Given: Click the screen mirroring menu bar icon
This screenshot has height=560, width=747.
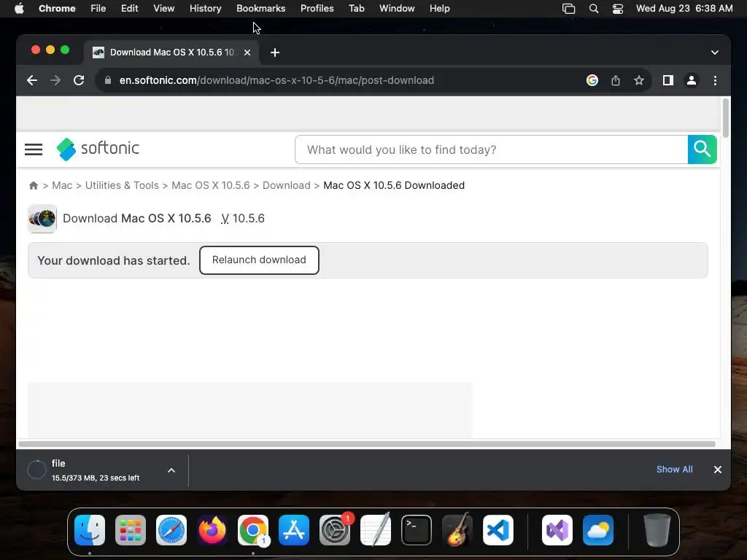Looking at the screenshot, I should tap(568, 9).
